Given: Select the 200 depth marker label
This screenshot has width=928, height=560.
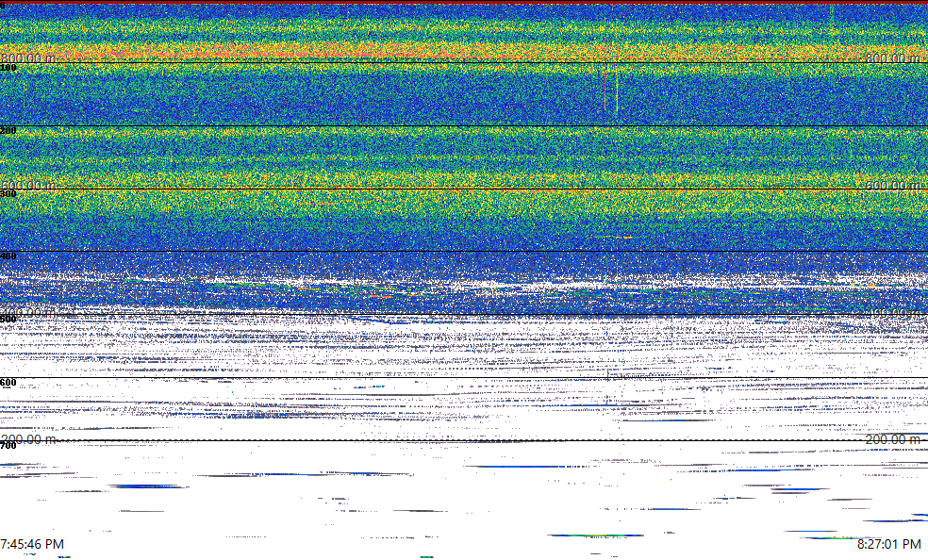Looking at the screenshot, I should [x=8, y=131].
